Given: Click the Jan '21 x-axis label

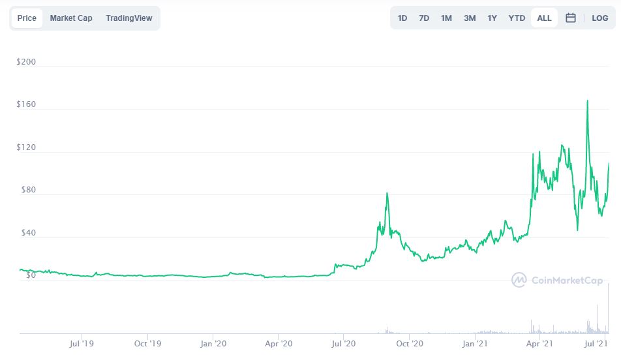Looking at the screenshot, I should 475,343.
